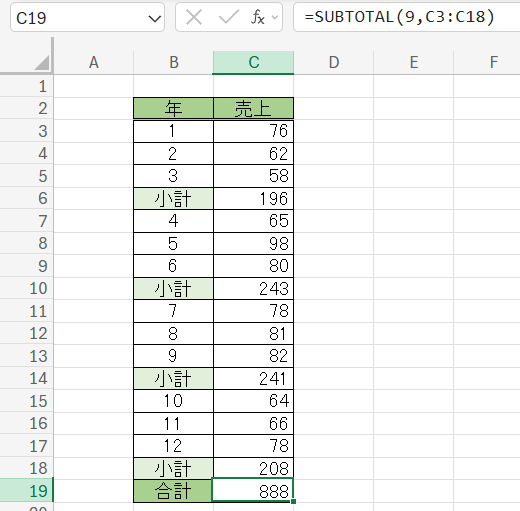Screen dimensions: 520x511
Task: Open the Insert Function fx icon
Action: point(258,17)
